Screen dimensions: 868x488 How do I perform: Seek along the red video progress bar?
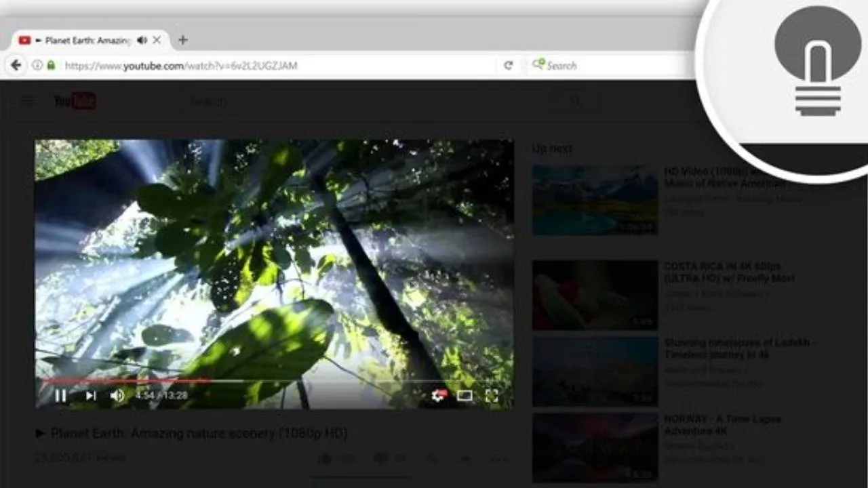274,381
